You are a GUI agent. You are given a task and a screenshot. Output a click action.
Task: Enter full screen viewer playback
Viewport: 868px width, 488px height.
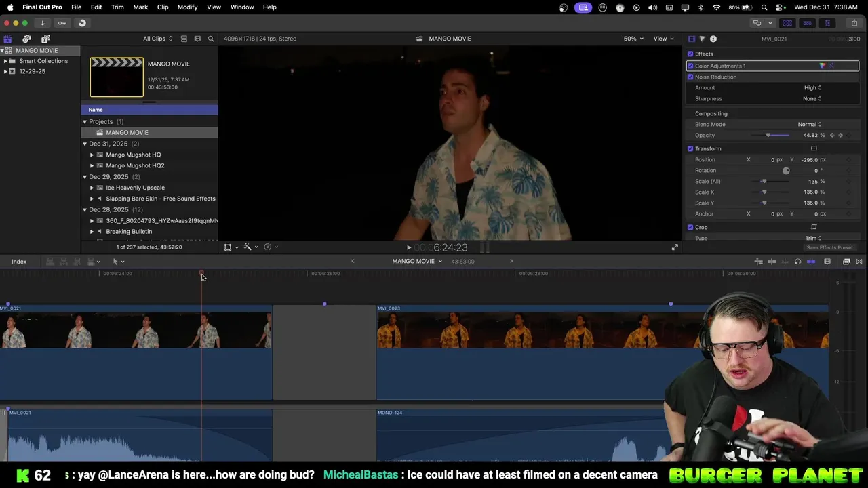click(x=675, y=247)
